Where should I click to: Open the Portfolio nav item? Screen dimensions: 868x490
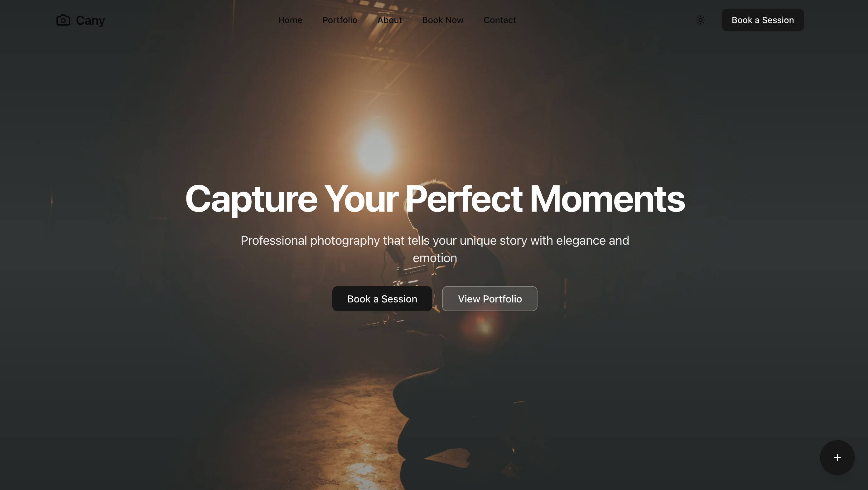(x=340, y=20)
